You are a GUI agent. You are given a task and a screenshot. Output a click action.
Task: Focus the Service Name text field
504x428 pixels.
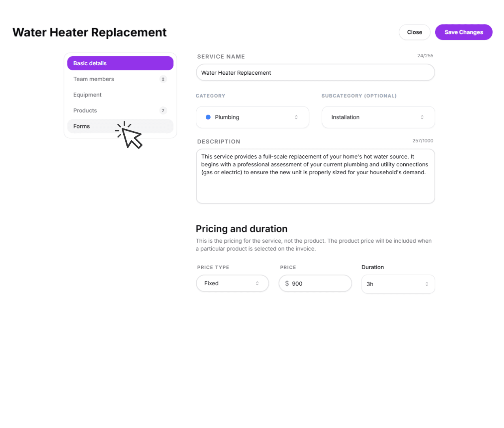(x=315, y=73)
